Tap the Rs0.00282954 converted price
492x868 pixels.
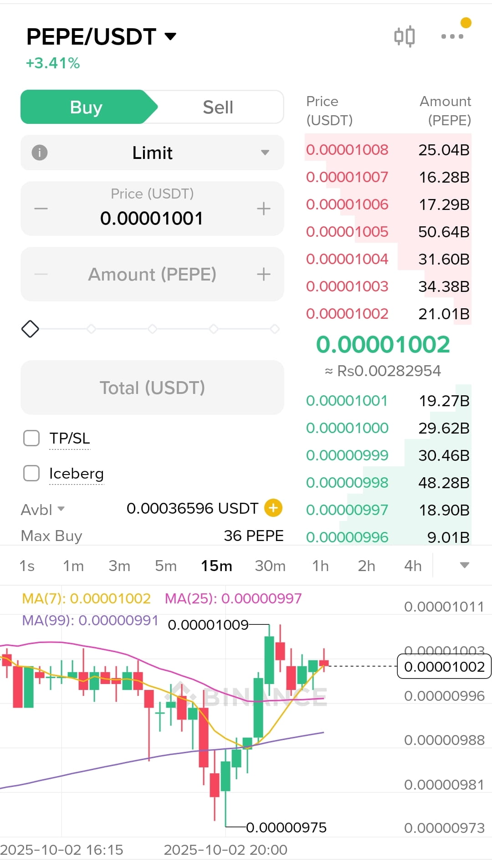pos(383,371)
